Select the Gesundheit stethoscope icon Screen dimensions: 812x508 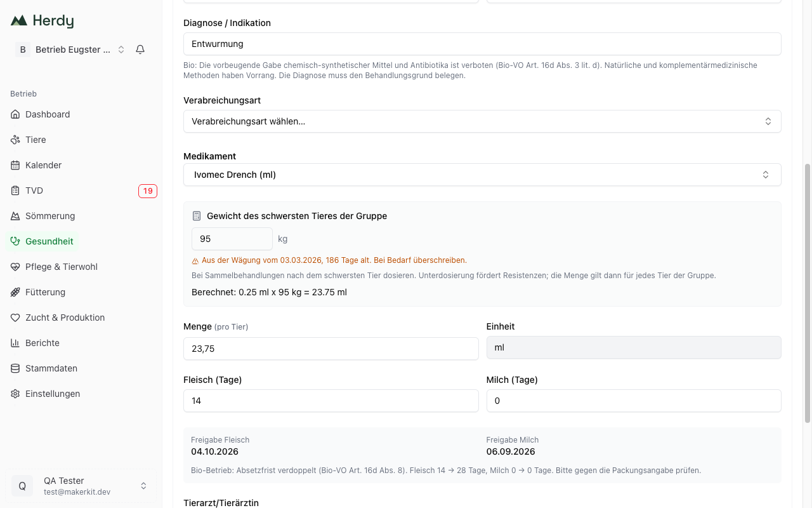15,241
